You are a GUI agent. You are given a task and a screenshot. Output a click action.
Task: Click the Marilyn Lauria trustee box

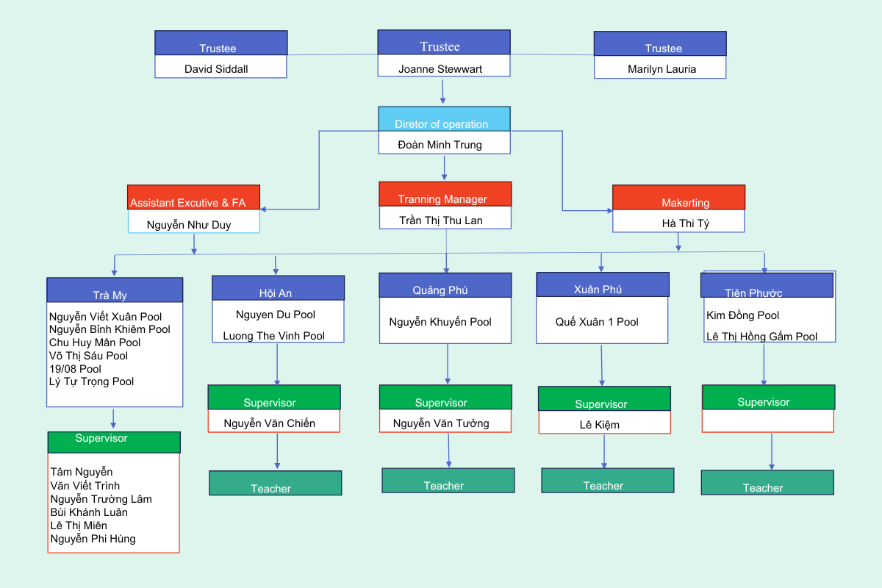pyautogui.click(x=660, y=68)
